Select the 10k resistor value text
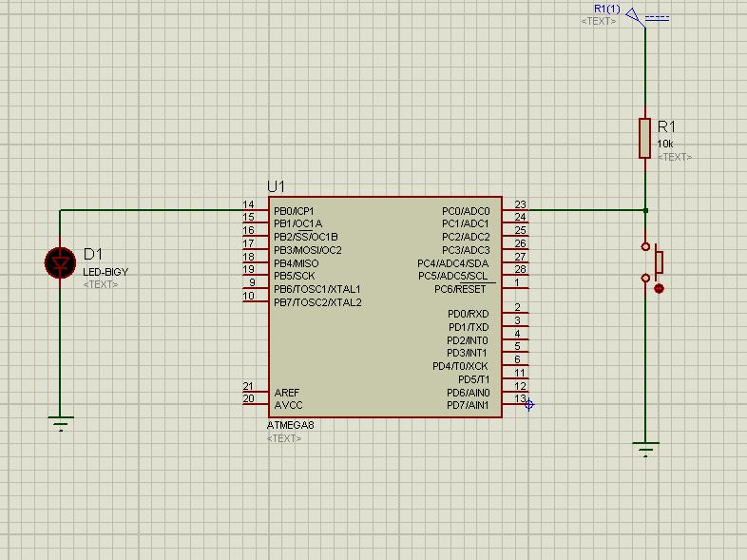Viewport: 747px width, 560px height. (x=665, y=144)
